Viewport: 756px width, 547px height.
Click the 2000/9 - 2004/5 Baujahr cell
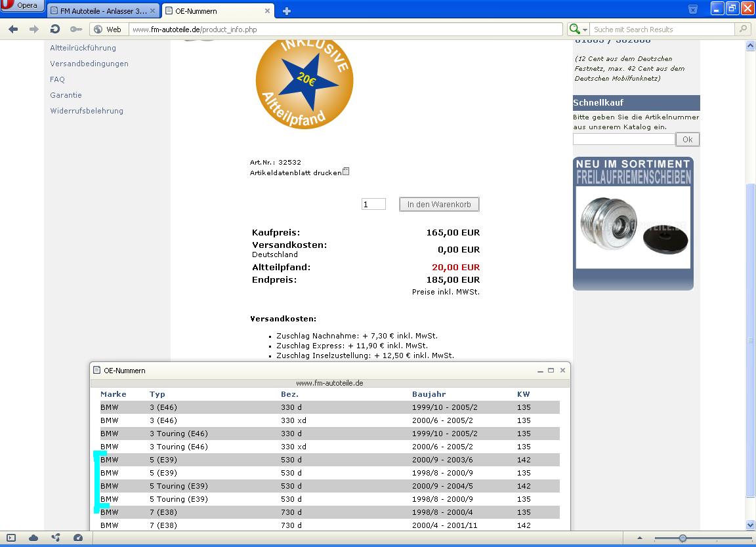(442, 486)
